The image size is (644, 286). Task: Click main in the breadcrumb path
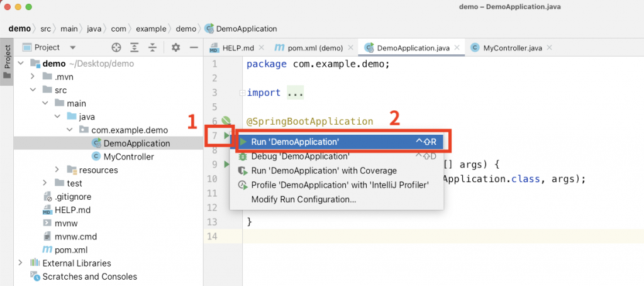[69, 29]
